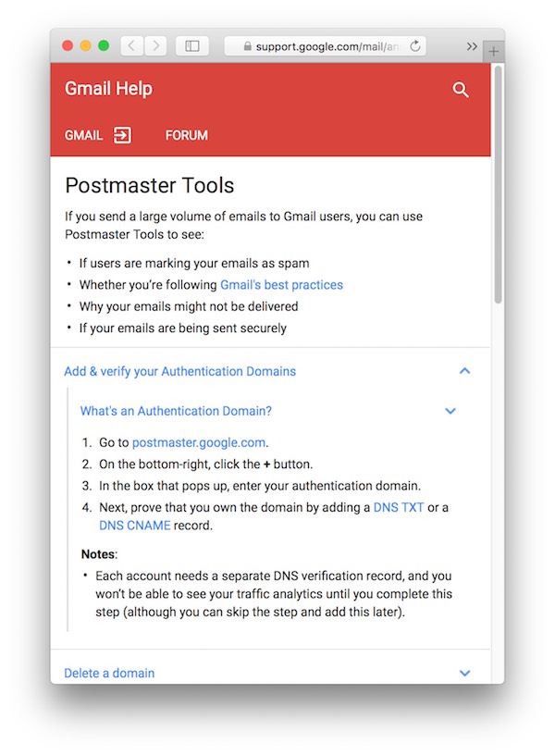Screen dimensions: 555x756
Task: Open the toolbar overflow double-chevron
Action: tap(472, 46)
